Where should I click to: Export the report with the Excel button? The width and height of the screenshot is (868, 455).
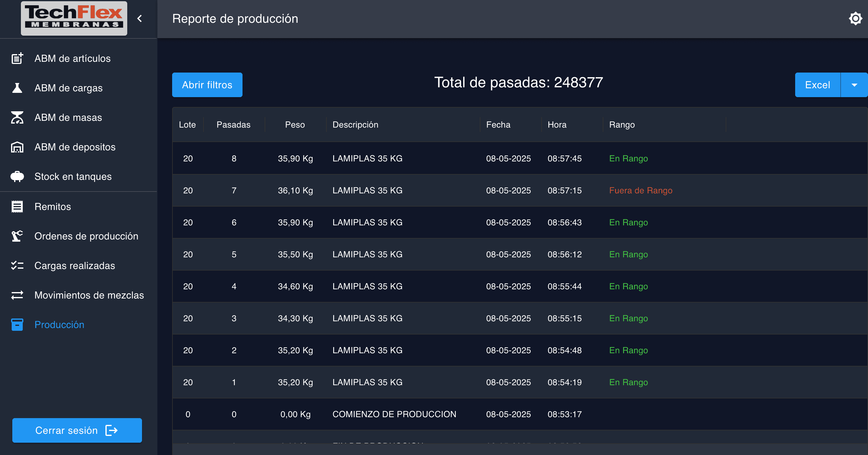point(817,85)
